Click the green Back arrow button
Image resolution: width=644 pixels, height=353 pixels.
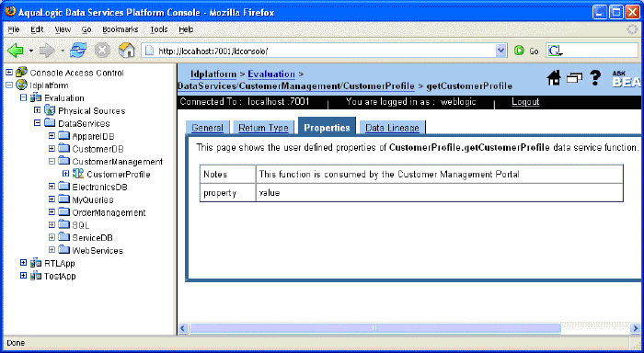(16, 51)
